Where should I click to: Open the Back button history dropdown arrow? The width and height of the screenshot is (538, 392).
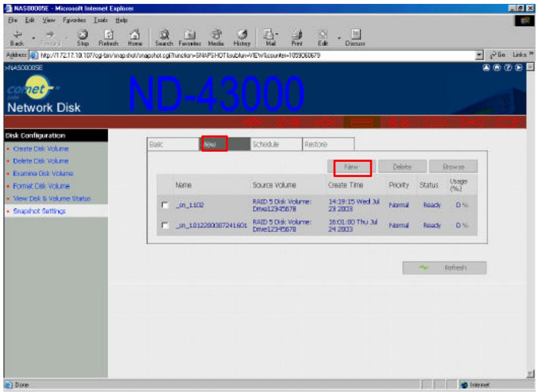click(x=33, y=38)
